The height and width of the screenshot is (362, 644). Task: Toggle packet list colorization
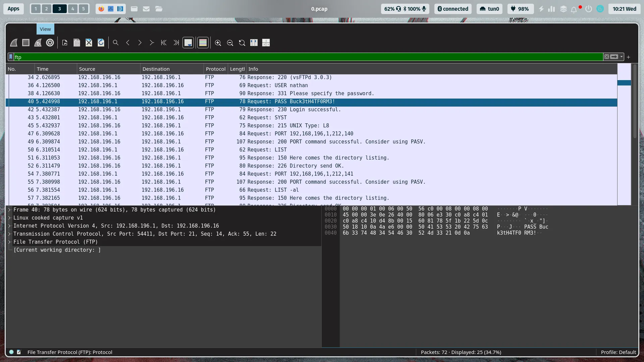point(203,43)
